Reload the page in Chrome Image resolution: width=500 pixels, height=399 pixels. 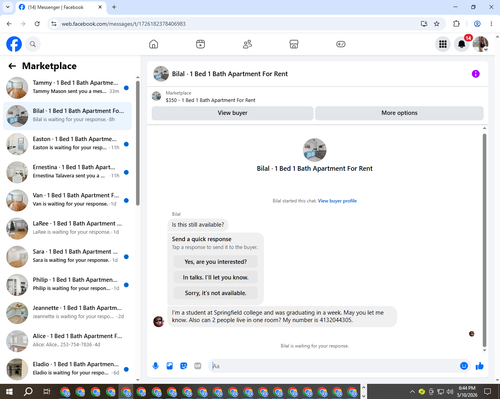coord(37,24)
